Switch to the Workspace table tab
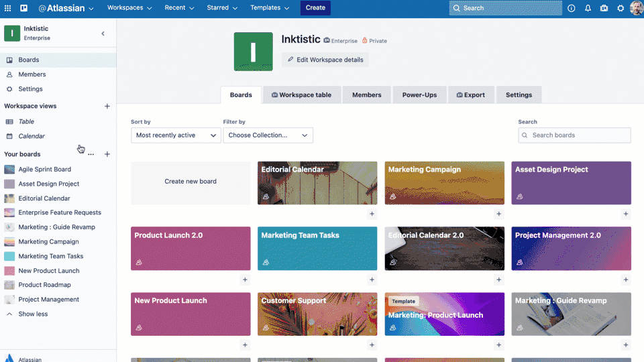The image size is (644, 362). [x=301, y=95]
